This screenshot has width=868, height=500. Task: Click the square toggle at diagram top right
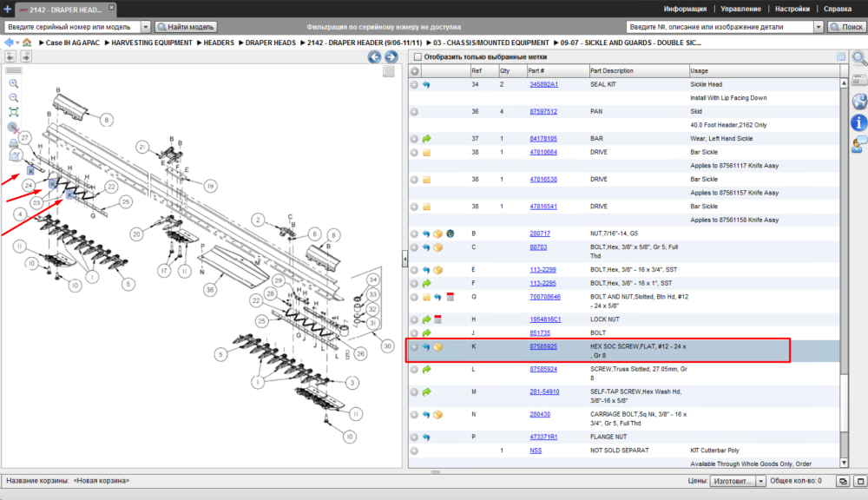click(389, 71)
